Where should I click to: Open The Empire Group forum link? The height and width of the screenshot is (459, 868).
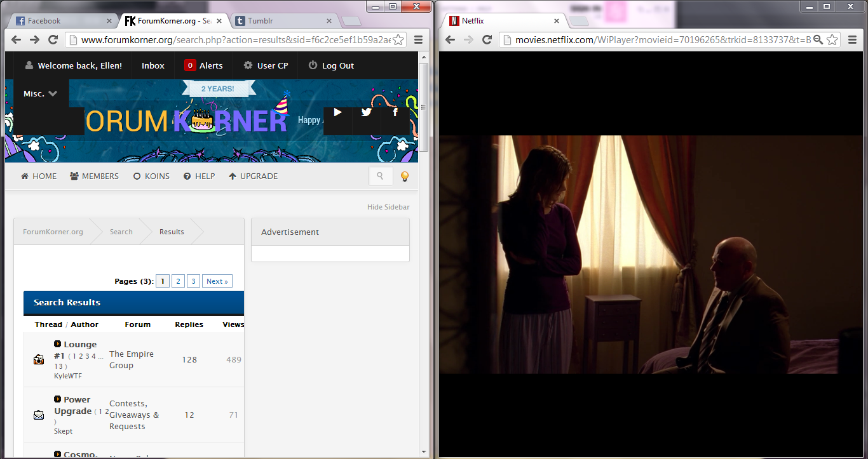[132, 359]
